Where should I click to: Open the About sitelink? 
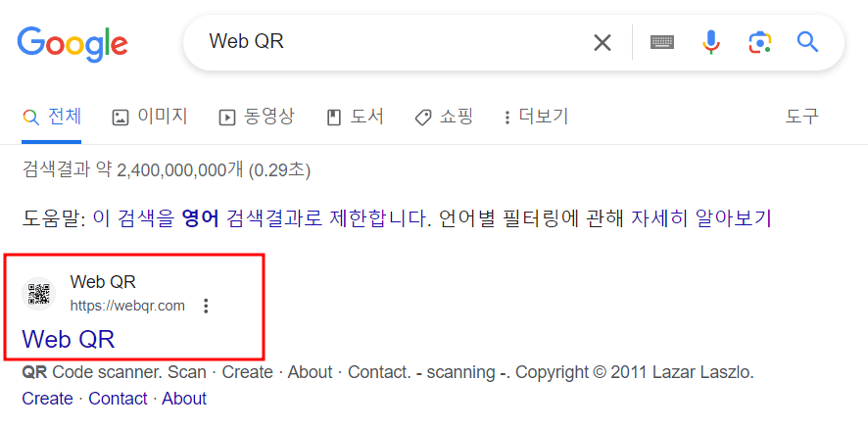(x=184, y=399)
